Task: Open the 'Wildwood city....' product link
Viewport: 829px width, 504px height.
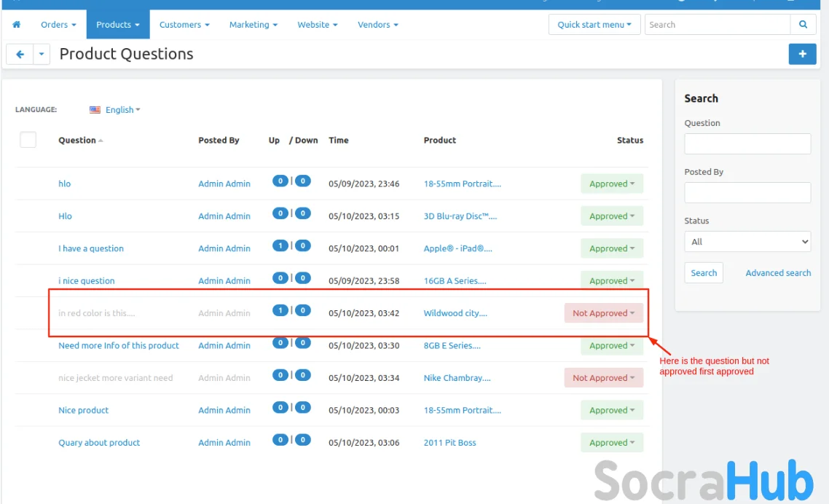Action: [x=455, y=313]
